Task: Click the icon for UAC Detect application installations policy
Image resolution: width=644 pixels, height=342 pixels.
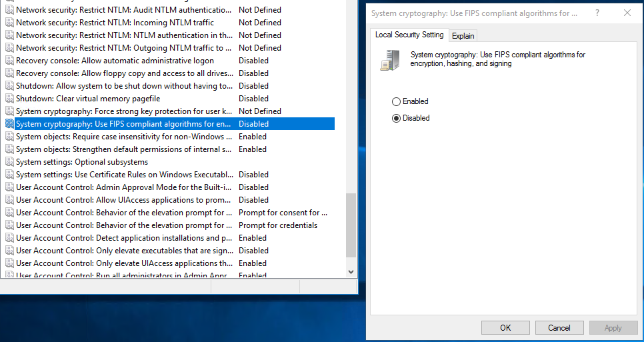Action: [x=9, y=238]
